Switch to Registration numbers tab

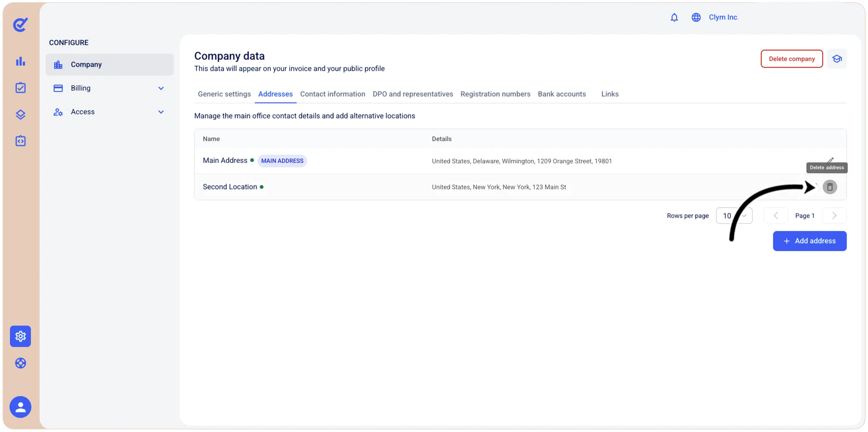coord(495,94)
